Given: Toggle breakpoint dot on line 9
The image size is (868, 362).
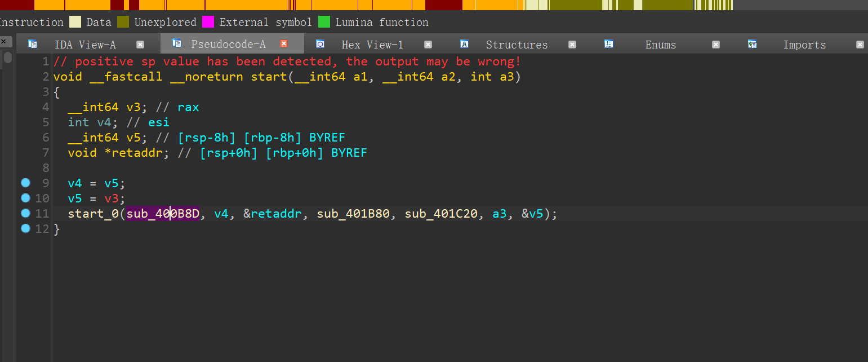Looking at the screenshot, I should 25,183.
